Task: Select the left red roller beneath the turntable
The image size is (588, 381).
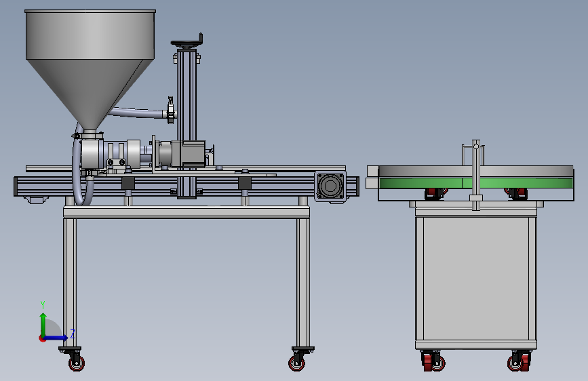Action: [x=435, y=193]
